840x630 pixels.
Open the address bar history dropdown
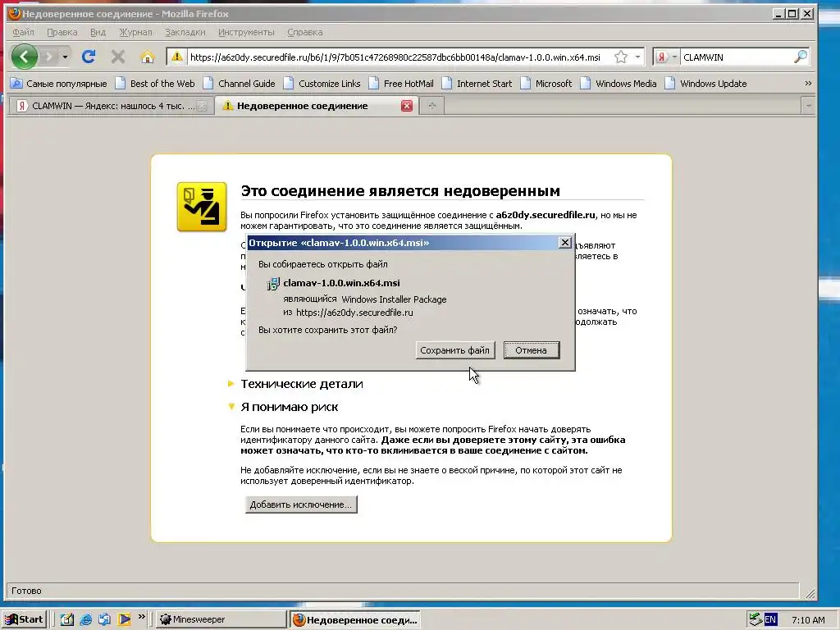pos(637,57)
